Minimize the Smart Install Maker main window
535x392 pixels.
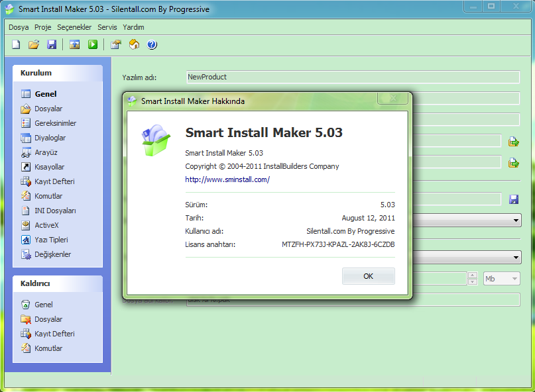(473, 6)
